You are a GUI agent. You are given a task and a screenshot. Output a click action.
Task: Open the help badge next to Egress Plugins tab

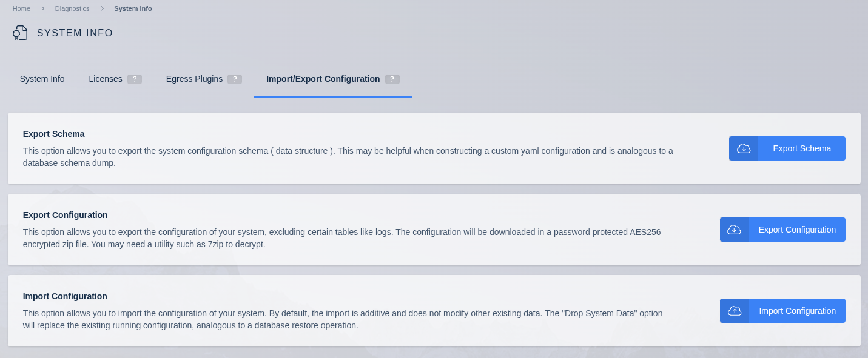235,79
